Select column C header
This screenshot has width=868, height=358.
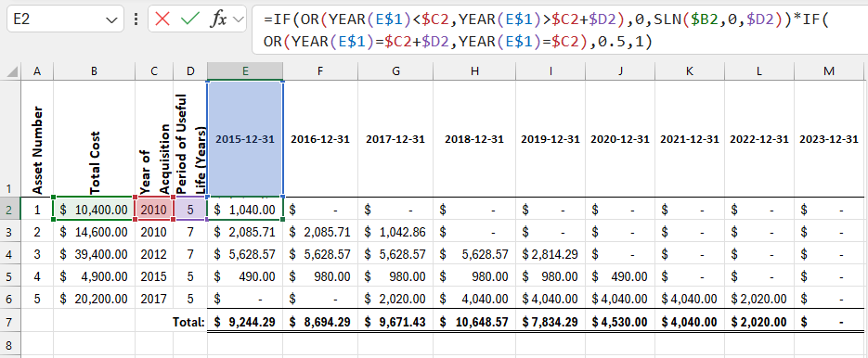pyautogui.click(x=154, y=70)
